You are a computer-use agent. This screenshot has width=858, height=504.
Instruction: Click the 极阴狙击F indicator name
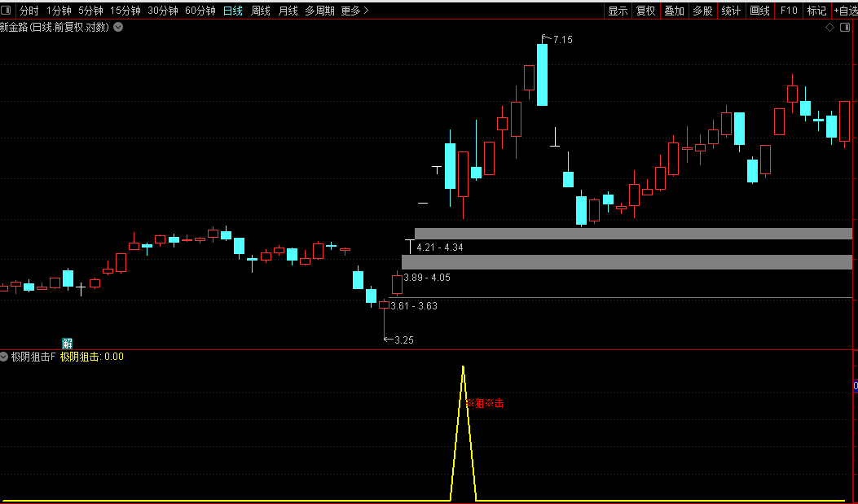(x=33, y=357)
